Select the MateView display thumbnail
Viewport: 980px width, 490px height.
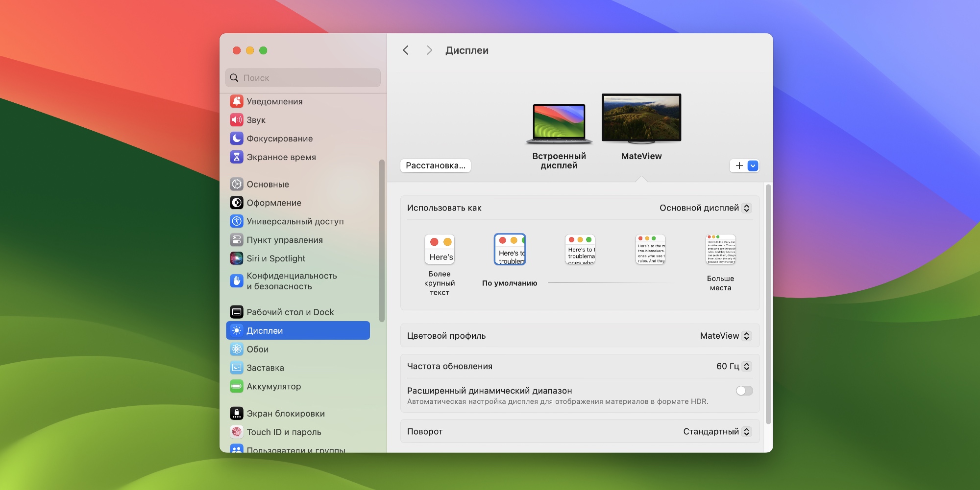click(x=641, y=118)
